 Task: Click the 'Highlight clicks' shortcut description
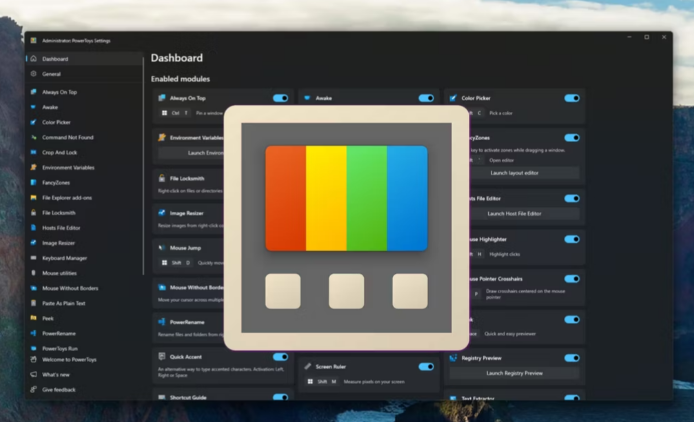point(505,254)
